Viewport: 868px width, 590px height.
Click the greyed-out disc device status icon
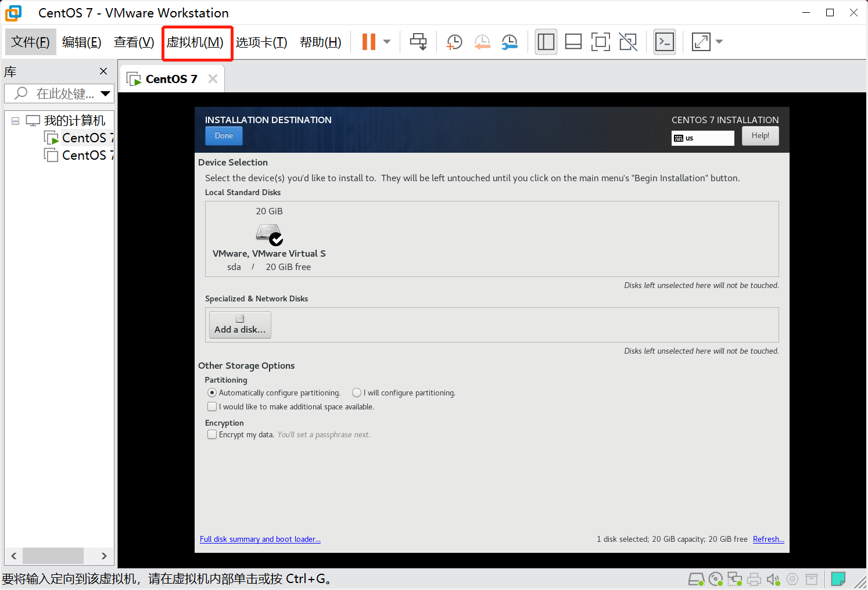[x=792, y=579]
